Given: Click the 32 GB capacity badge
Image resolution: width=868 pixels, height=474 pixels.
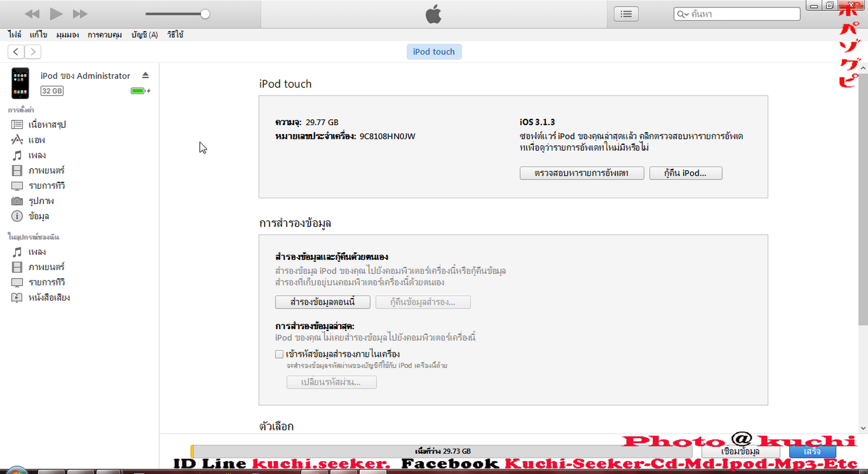Looking at the screenshot, I should click(x=52, y=91).
